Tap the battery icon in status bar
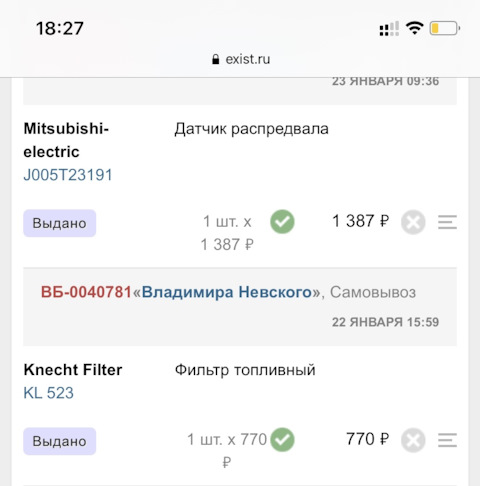The width and height of the screenshot is (480, 486). (x=445, y=28)
